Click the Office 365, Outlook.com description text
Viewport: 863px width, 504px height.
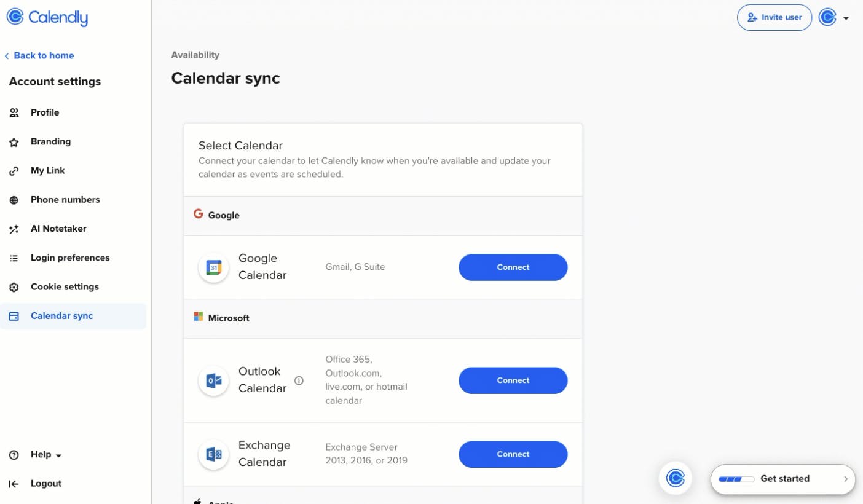(366, 380)
